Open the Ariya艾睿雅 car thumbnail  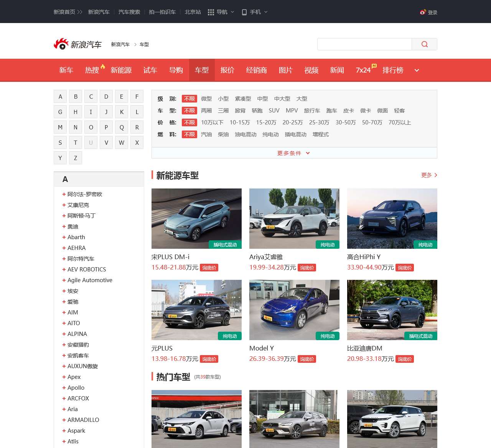[294, 218]
